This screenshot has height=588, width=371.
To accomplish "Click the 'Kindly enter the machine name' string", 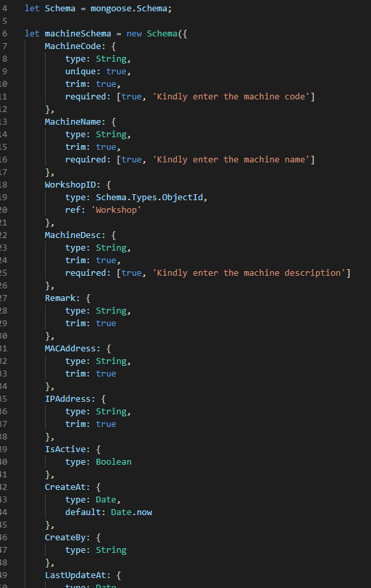I will [231, 159].
